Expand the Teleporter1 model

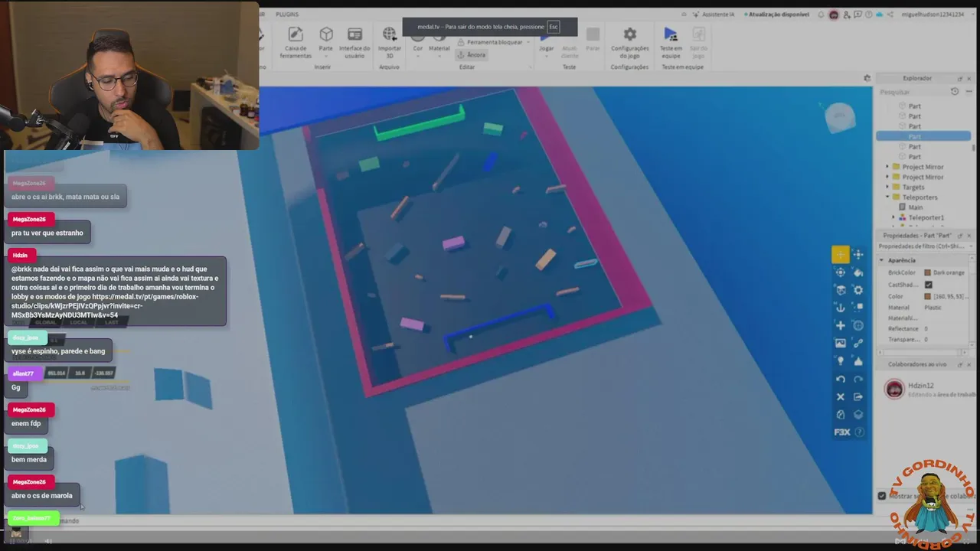coord(893,217)
